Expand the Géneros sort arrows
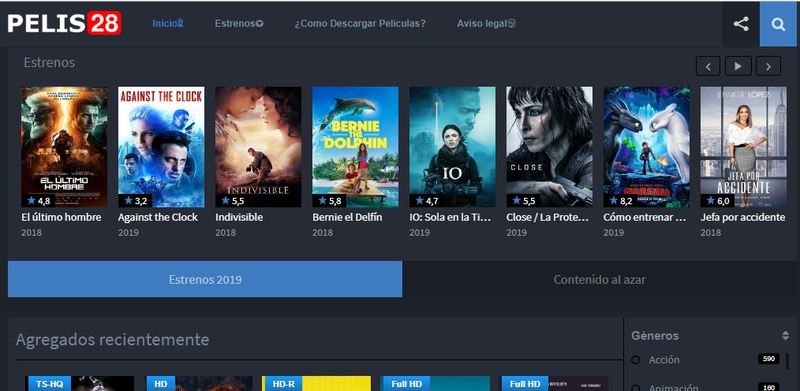Screen dimensions: 800x391 pos(785,335)
